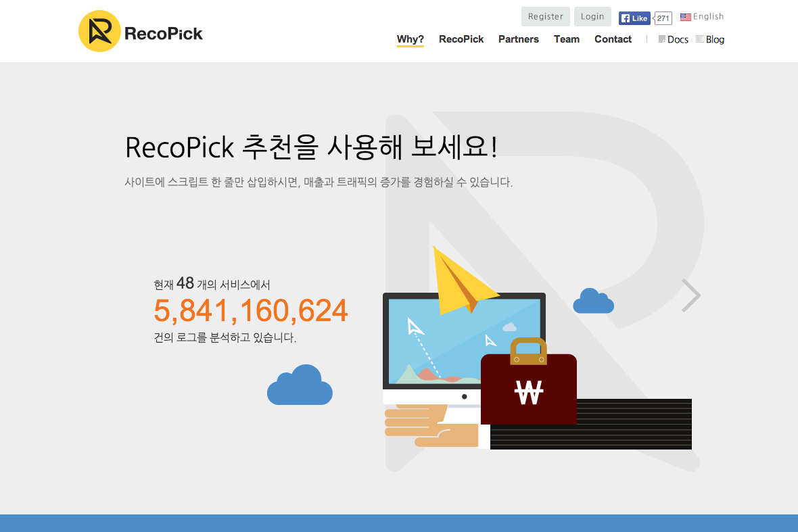
Task: Open the Docs link
Action: (x=674, y=40)
